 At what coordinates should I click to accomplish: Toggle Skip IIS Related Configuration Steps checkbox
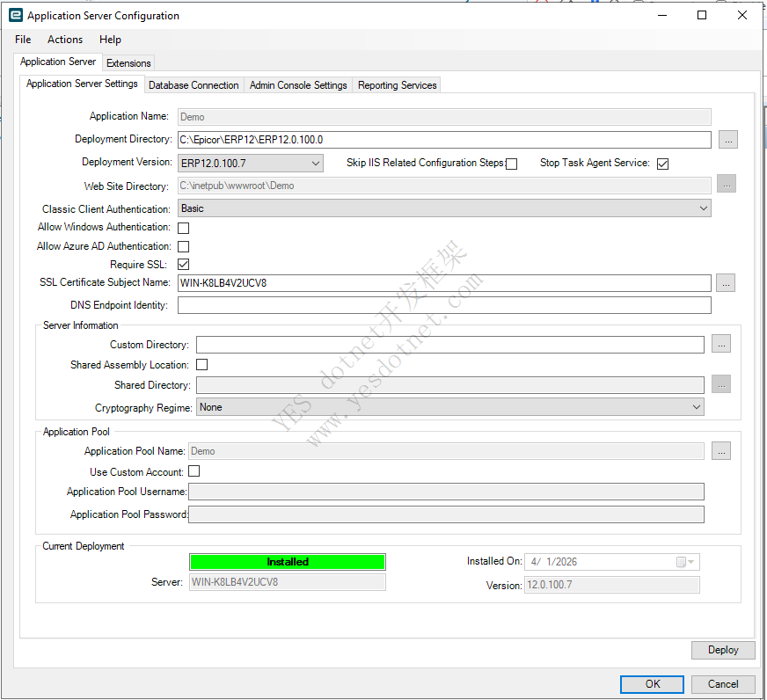[x=512, y=164]
